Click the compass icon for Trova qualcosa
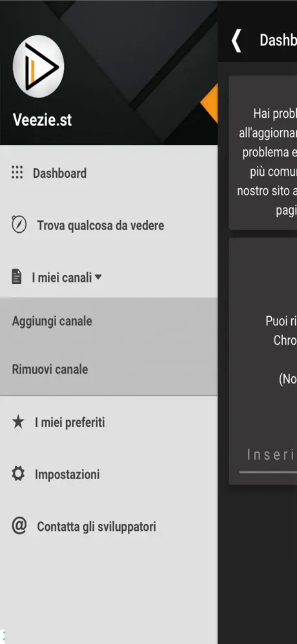The height and width of the screenshot is (644, 297). click(19, 224)
